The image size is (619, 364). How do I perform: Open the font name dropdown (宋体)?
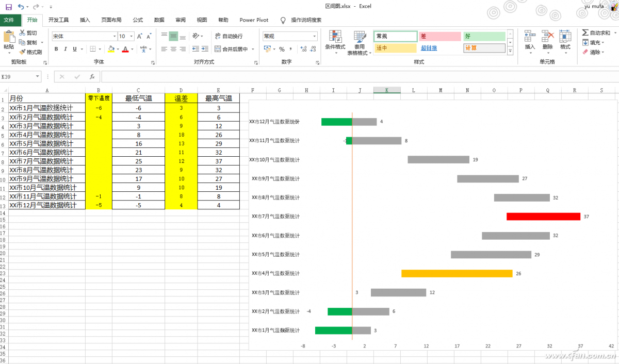click(115, 36)
